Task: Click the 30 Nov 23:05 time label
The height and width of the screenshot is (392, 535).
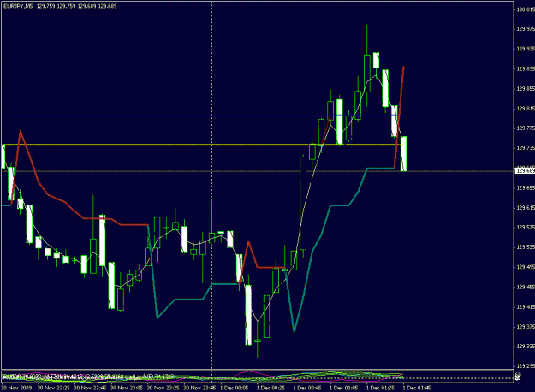Action: point(127,388)
